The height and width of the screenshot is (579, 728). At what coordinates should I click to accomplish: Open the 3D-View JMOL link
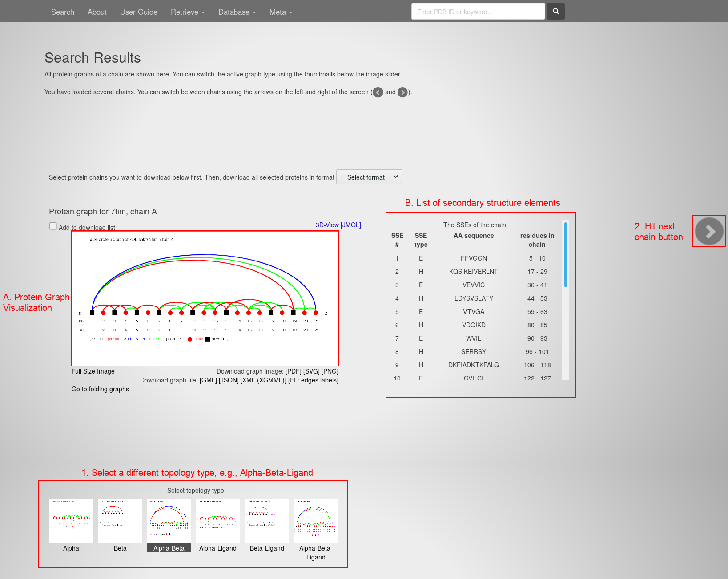click(338, 225)
